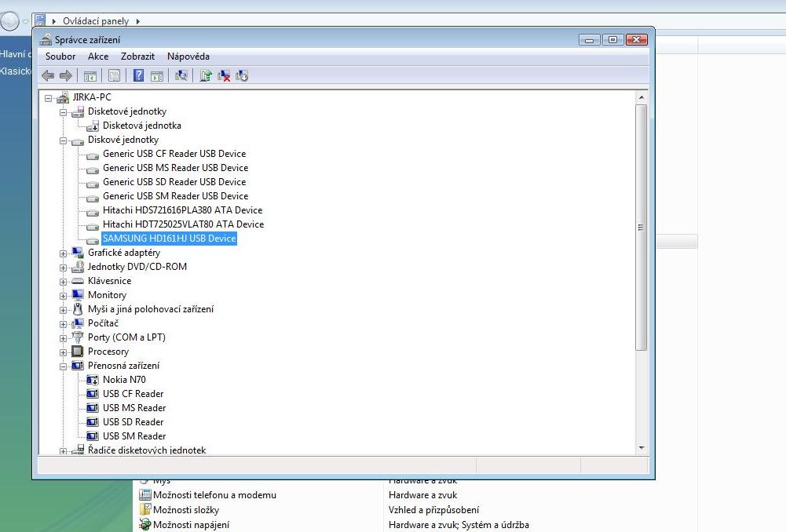Click the Update driver software toolbar icon
Image resolution: width=786 pixels, height=532 pixels.
coord(206,75)
